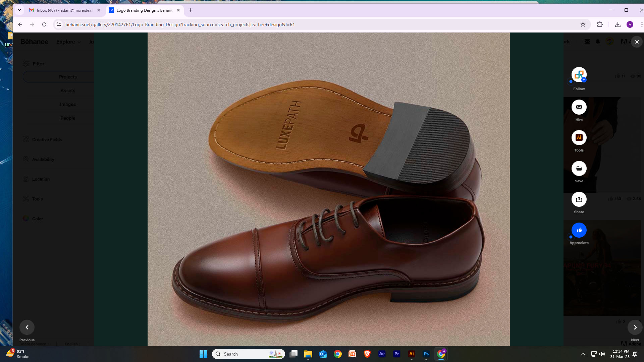Go to the Previous project arrow

(27, 327)
